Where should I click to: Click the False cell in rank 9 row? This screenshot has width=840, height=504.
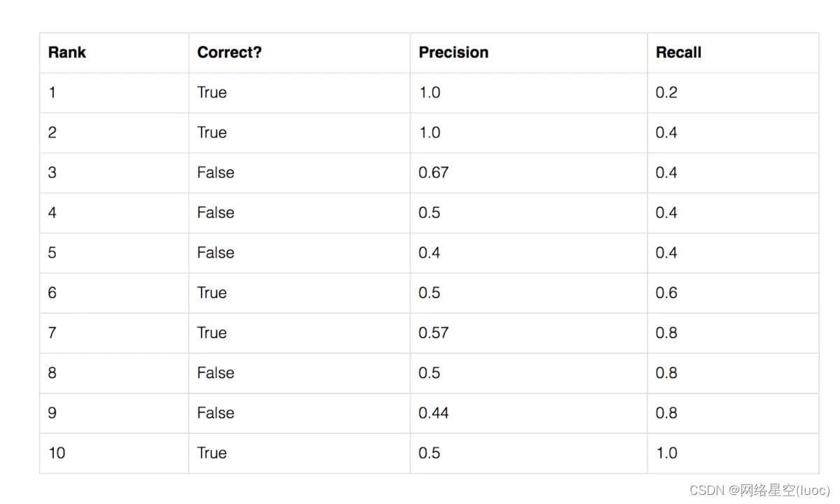pyautogui.click(x=216, y=413)
